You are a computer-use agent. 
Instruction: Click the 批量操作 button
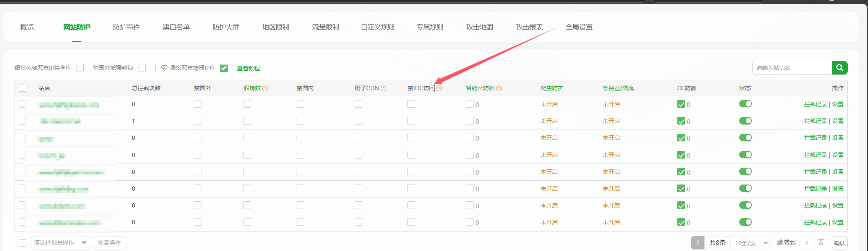point(109,243)
